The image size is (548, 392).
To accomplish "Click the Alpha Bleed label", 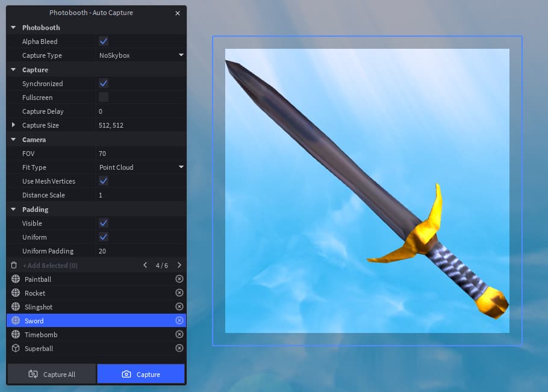I will pos(40,41).
